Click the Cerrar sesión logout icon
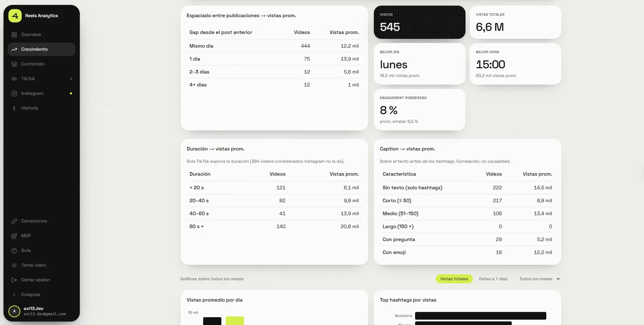This screenshot has width=644, height=325. (x=14, y=280)
